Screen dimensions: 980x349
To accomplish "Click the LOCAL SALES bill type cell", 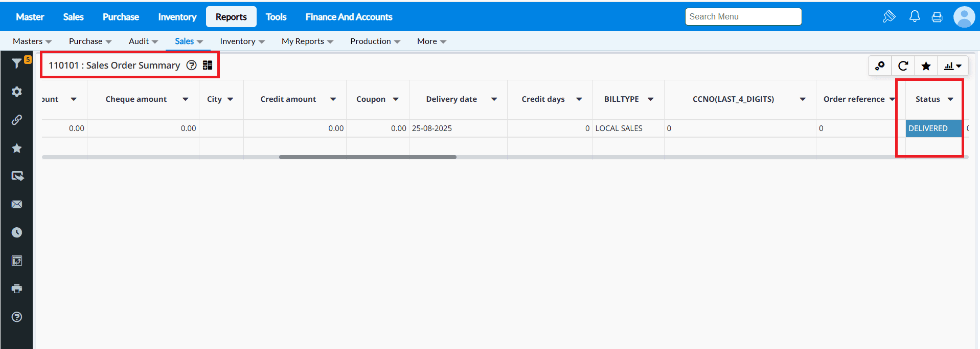I will point(628,128).
